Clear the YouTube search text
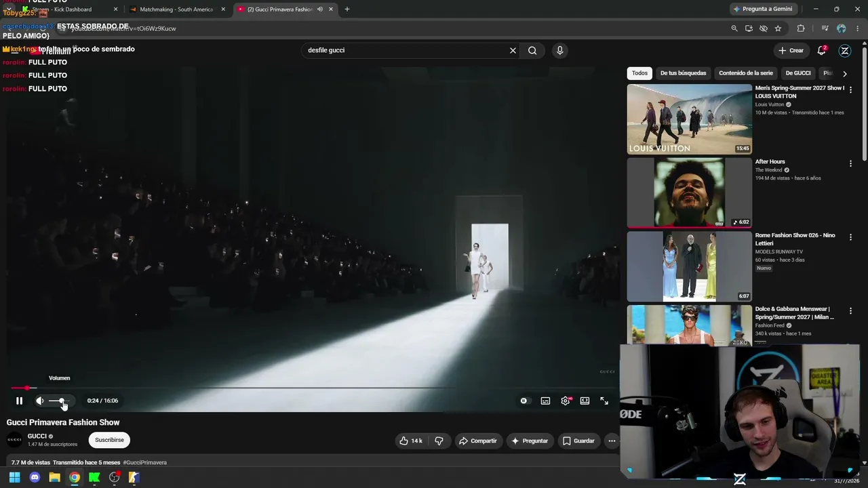The height and width of the screenshot is (488, 868). point(513,50)
